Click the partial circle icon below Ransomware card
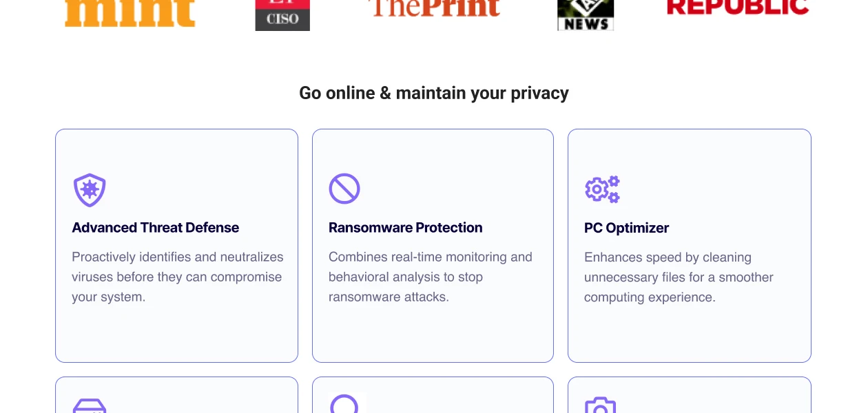868x413 pixels. pos(344,404)
